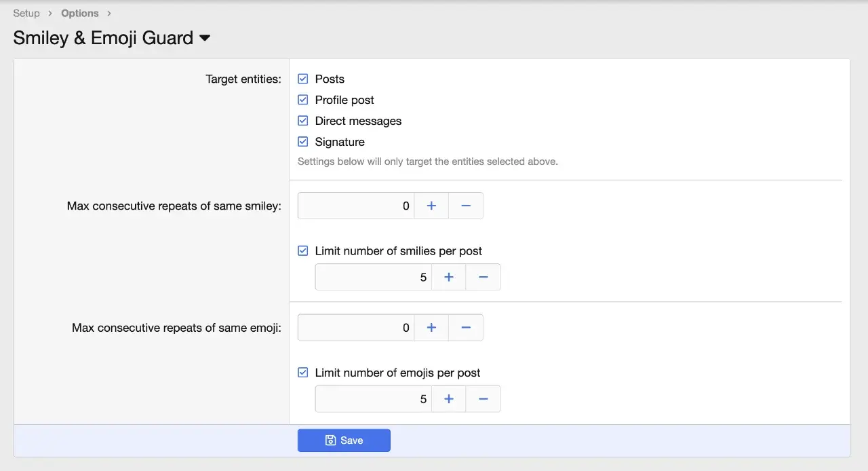The height and width of the screenshot is (471, 868).
Task: Save the Smiley & Emoji Guard options
Action: 344,440
